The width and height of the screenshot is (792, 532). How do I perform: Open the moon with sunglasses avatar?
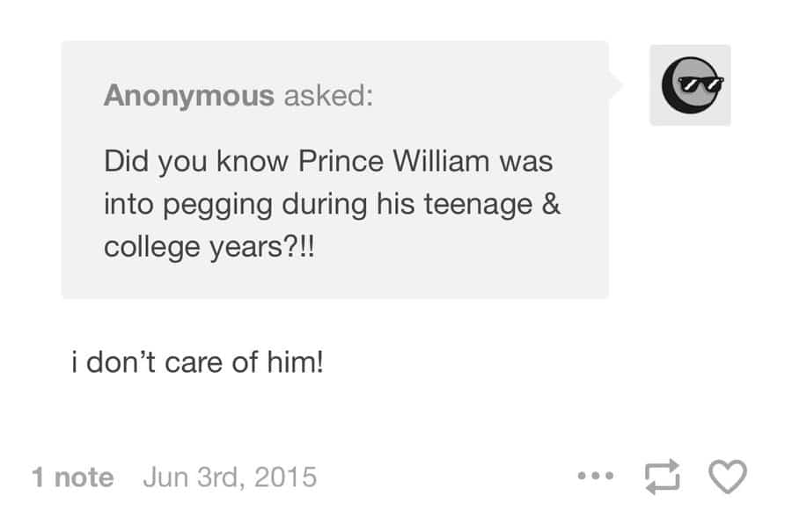click(x=690, y=84)
